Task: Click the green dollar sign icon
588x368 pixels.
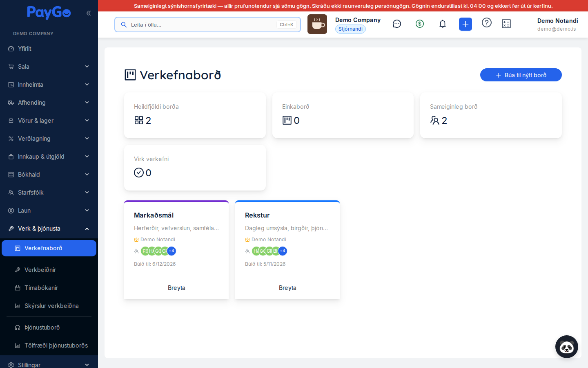Action: pos(420,24)
